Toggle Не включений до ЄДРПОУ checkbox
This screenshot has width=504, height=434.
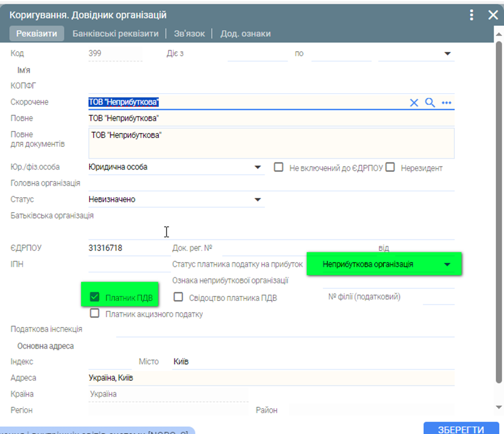click(x=279, y=167)
